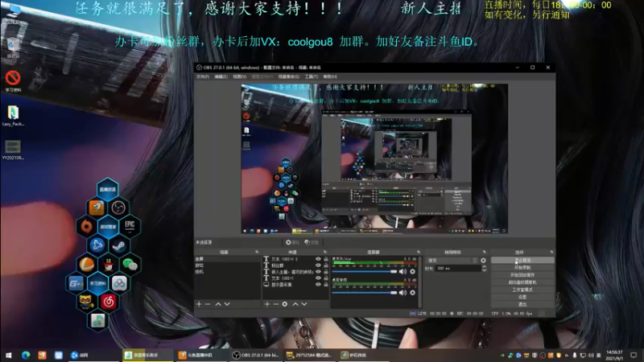Lock the 粉丝群 source
Screen dimensions: 644x362
click(x=326, y=265)
